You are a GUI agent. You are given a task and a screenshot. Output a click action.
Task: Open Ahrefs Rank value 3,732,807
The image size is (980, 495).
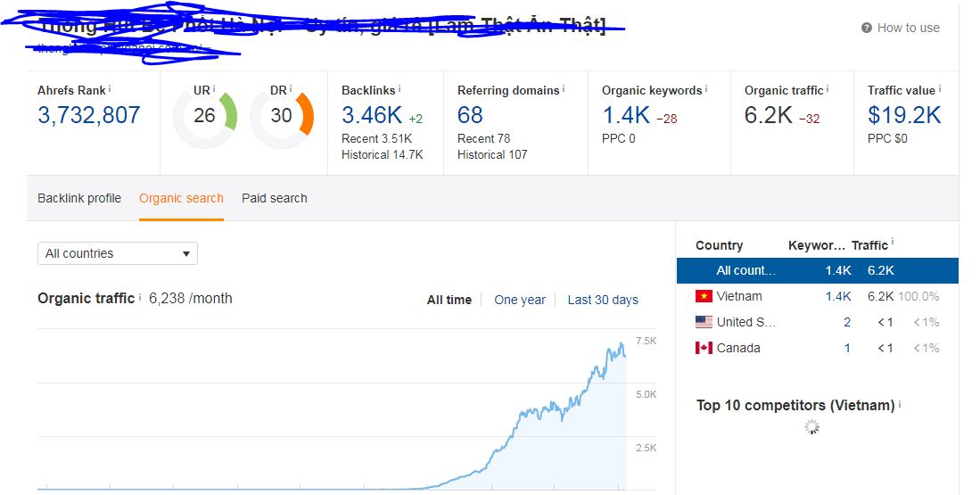[89, 115]
